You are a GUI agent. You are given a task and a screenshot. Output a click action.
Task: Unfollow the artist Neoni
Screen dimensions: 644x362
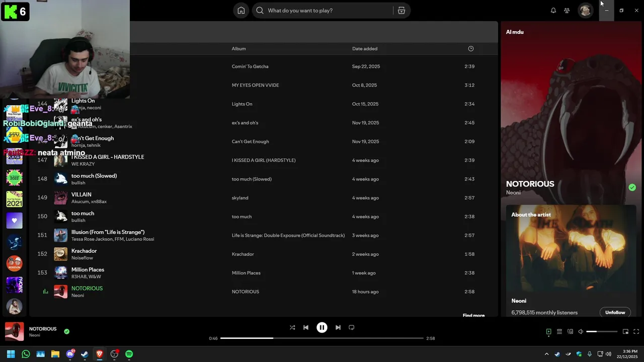615,312
